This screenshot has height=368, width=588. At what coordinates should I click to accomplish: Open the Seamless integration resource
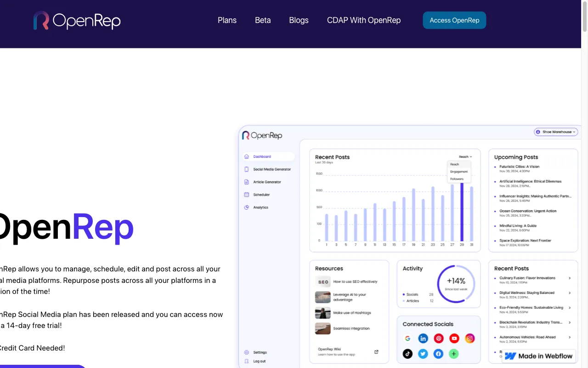pos(351,328)
